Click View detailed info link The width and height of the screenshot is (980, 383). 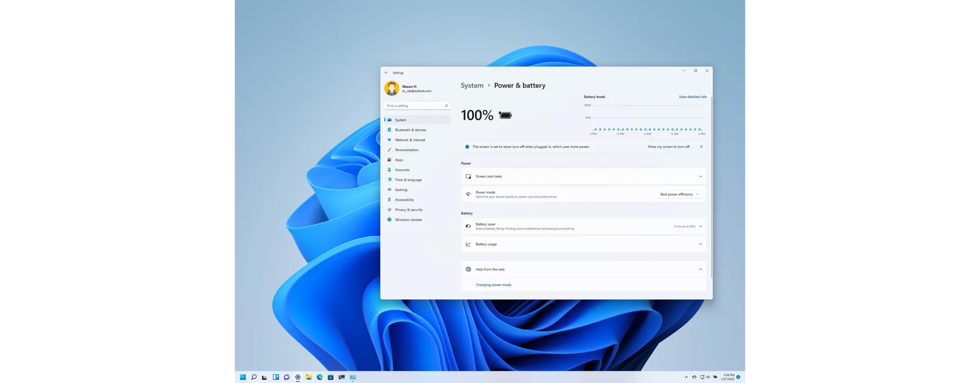pos(693,97)
